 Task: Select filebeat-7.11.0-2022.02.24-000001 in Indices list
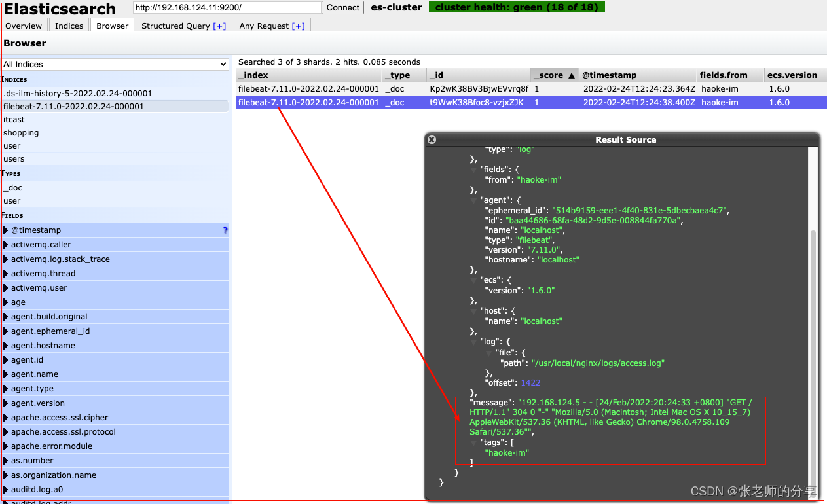(x=115, y=106)
